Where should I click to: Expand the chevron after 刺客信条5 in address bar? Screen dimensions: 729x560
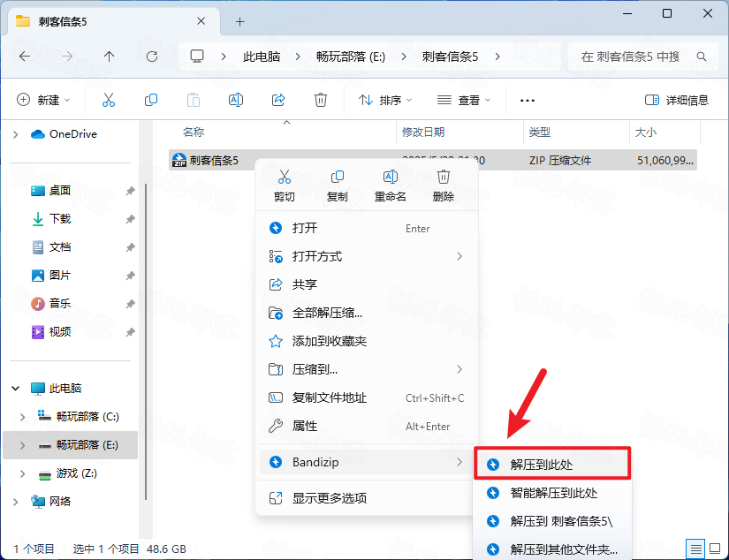497,57
